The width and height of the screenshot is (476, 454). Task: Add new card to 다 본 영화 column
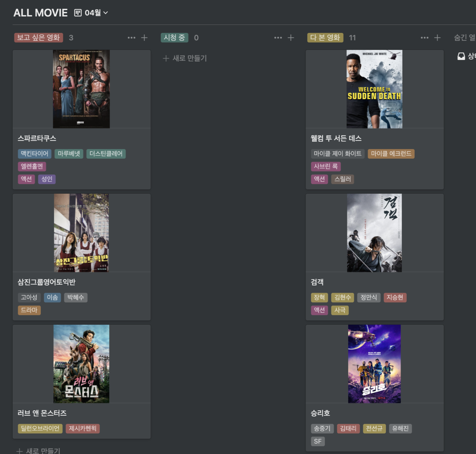pyautogui.click(x=437, y=38)
